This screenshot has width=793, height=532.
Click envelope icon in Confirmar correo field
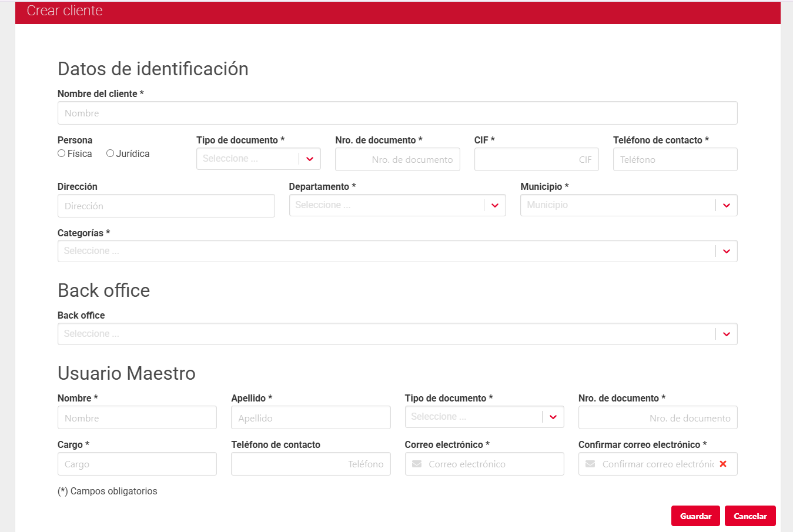pyautogui.click(x=590, y=464)
